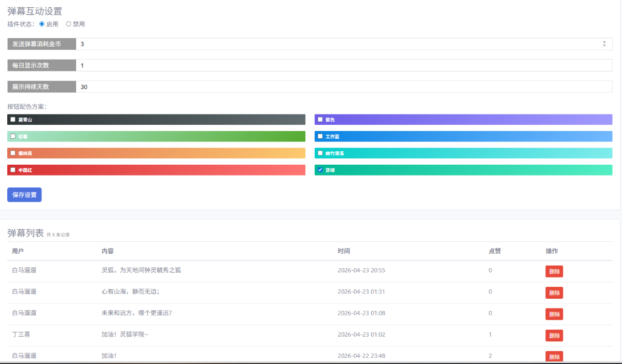Check the 中国红 red scheme checkbox
The width and height of the screenshot is (622, 364).
pos(13,170)
